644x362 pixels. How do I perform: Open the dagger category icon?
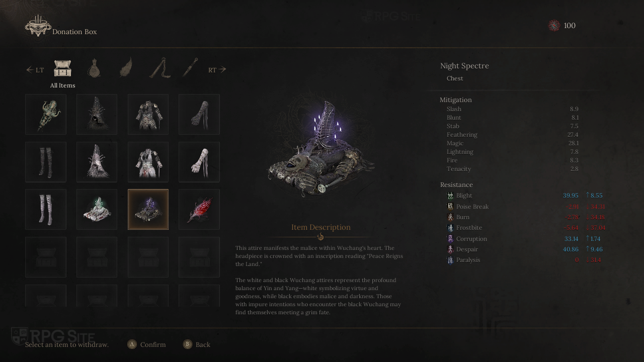pyautogui.click(x=190, y=68)
